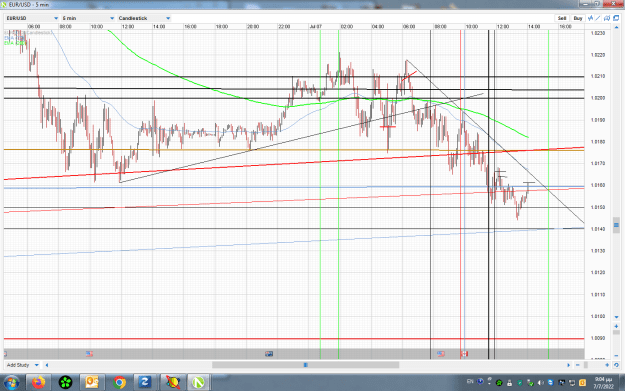
Task: Open the indicators chart icon next to Buy
Action: tap(590, 18)
